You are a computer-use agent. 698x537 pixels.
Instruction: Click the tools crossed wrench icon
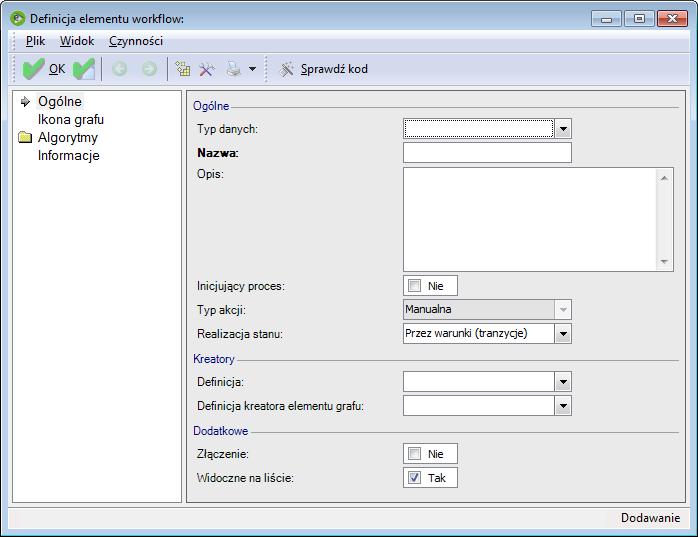tap(207, 69)
